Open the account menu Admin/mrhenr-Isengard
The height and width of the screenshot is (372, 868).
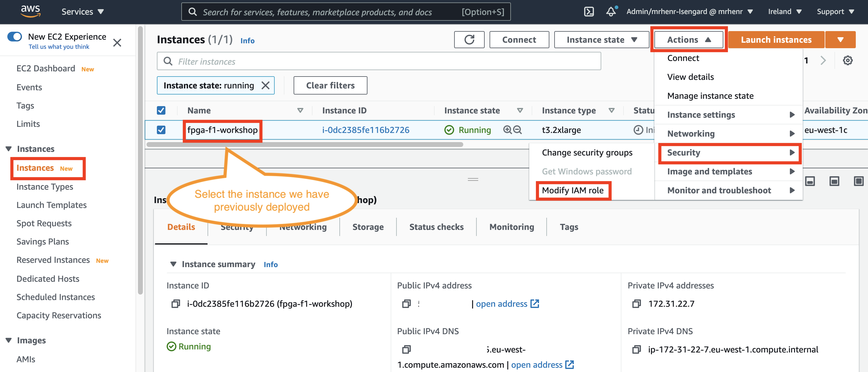[689, 12]
